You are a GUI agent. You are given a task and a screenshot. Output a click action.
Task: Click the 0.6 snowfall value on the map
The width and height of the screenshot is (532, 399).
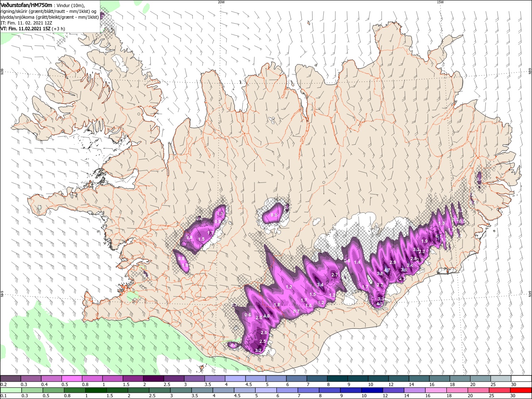point(248,315)
